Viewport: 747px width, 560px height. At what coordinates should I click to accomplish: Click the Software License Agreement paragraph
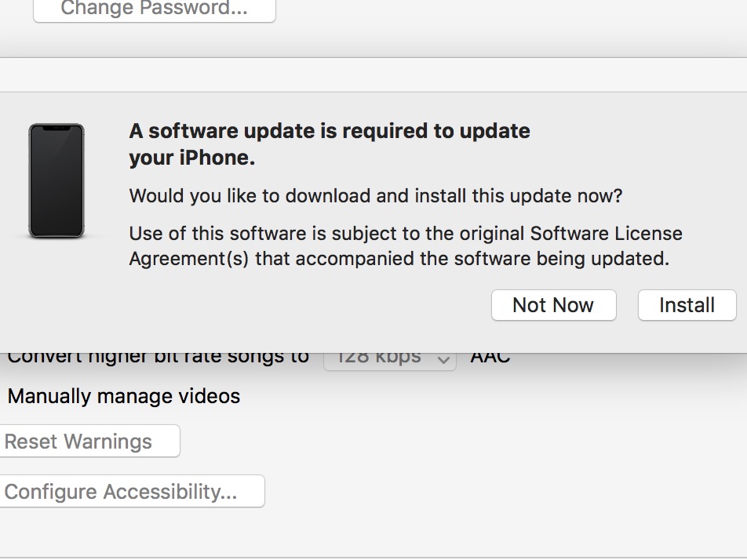click(x=406, y=246)
